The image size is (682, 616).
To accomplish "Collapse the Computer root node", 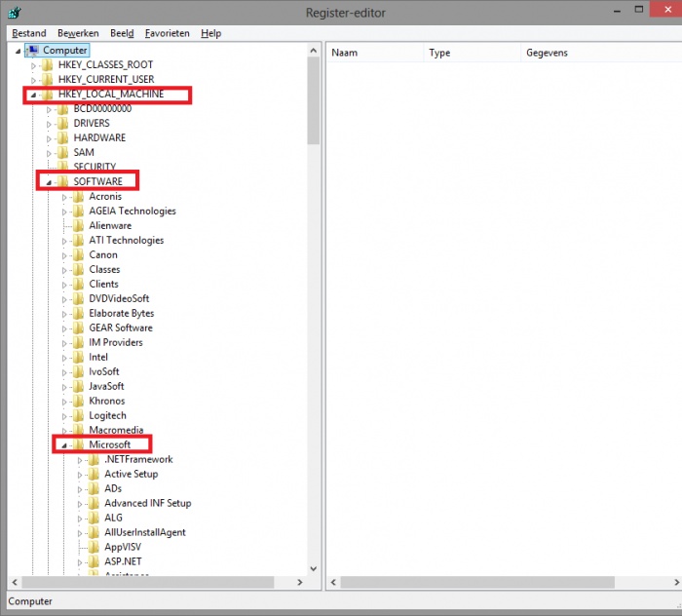I will click(18, 52).
